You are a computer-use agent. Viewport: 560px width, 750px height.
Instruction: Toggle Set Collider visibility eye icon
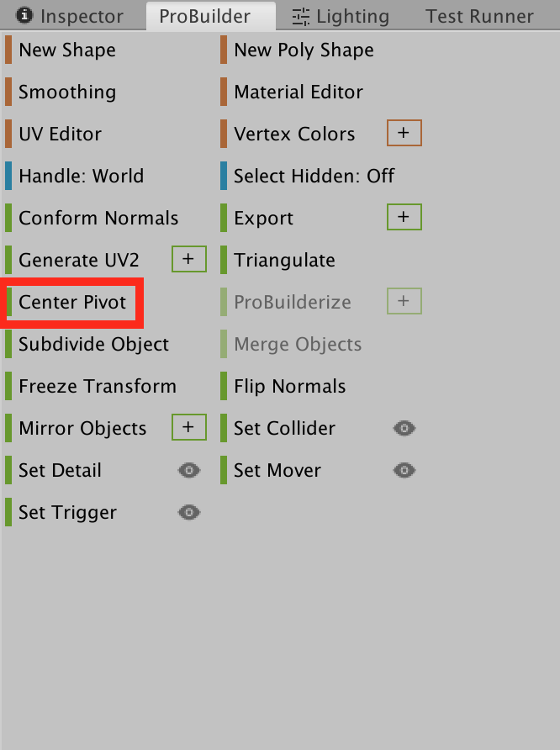click(404, 429)
